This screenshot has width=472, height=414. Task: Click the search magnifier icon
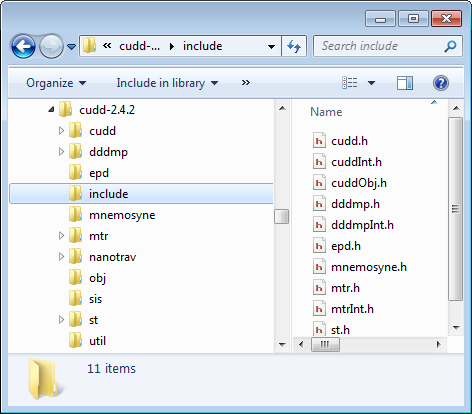tap(450, 46)
